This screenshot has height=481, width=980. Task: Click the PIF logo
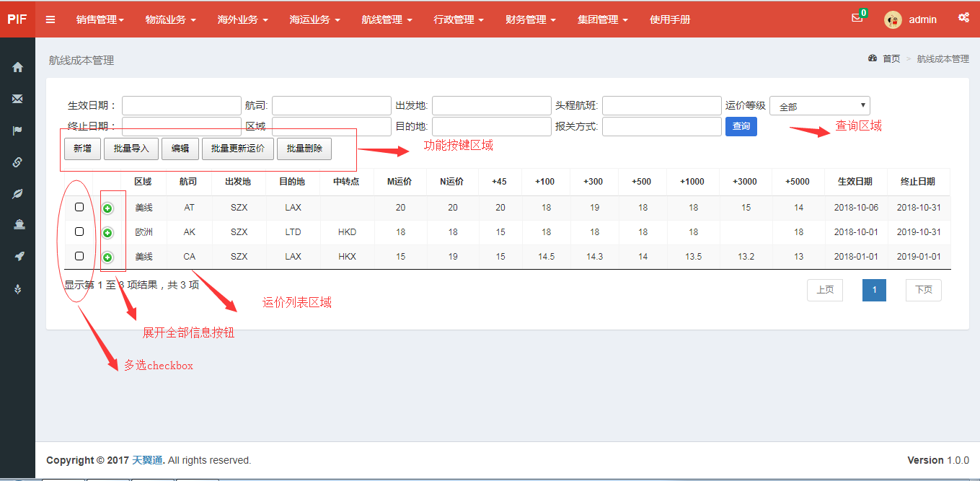17,19
